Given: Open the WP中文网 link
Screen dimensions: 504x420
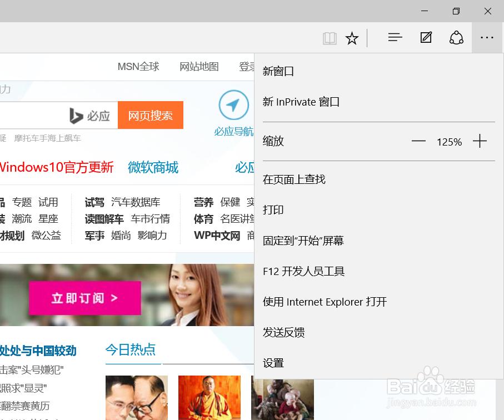Looking at the screenshot, I should tap(217, 236).
